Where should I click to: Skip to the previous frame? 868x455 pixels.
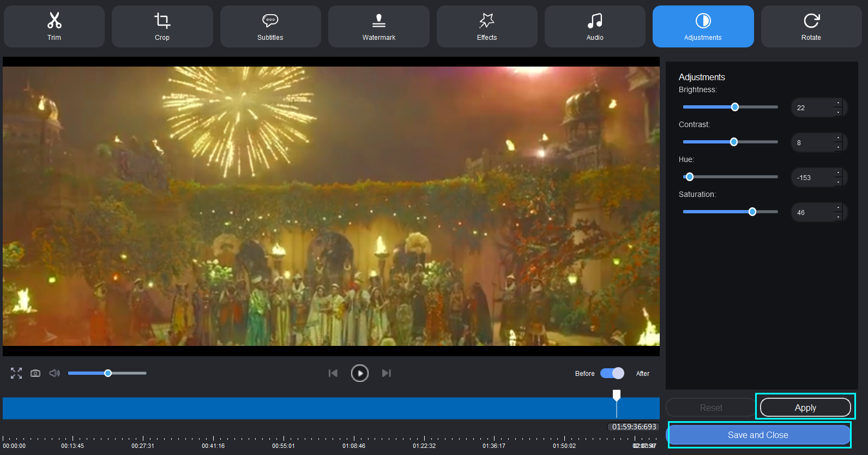(333, 373)
